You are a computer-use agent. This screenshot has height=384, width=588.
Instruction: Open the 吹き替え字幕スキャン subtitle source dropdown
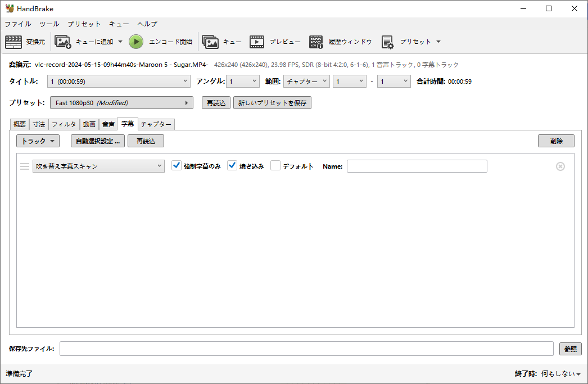point(98,166)
